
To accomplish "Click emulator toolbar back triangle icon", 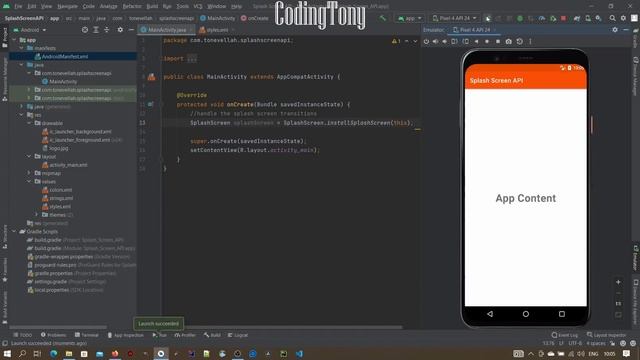I will (x=476, y=41).
